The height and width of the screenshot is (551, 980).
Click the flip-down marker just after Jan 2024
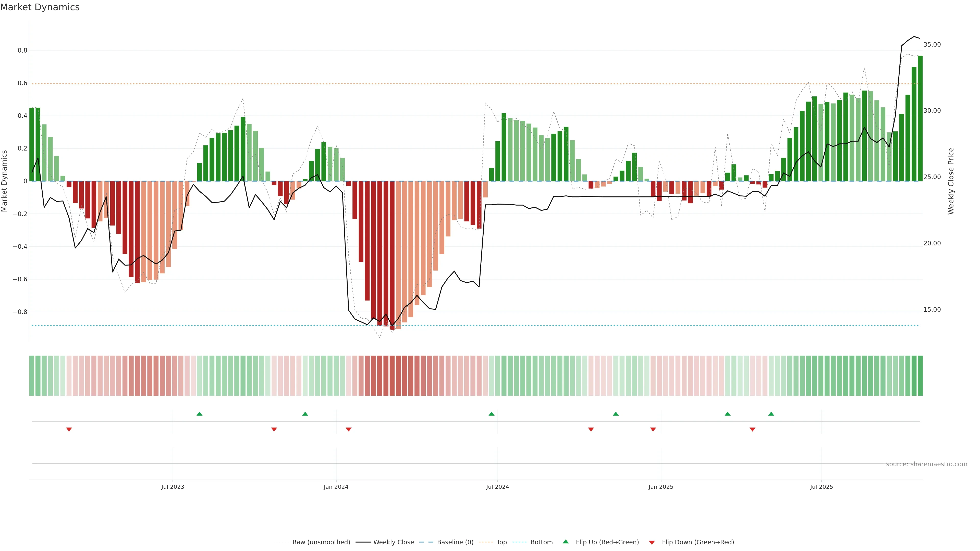[x=348, y=429]
